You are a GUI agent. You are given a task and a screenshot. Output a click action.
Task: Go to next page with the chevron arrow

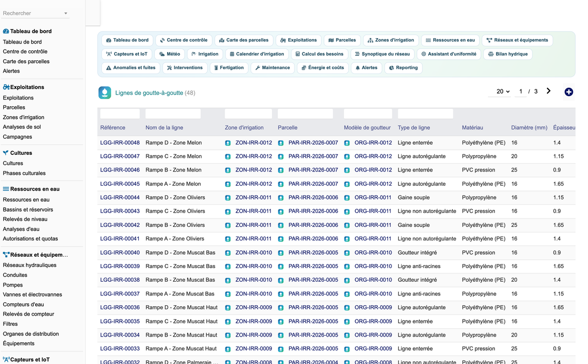coord(548,91)
